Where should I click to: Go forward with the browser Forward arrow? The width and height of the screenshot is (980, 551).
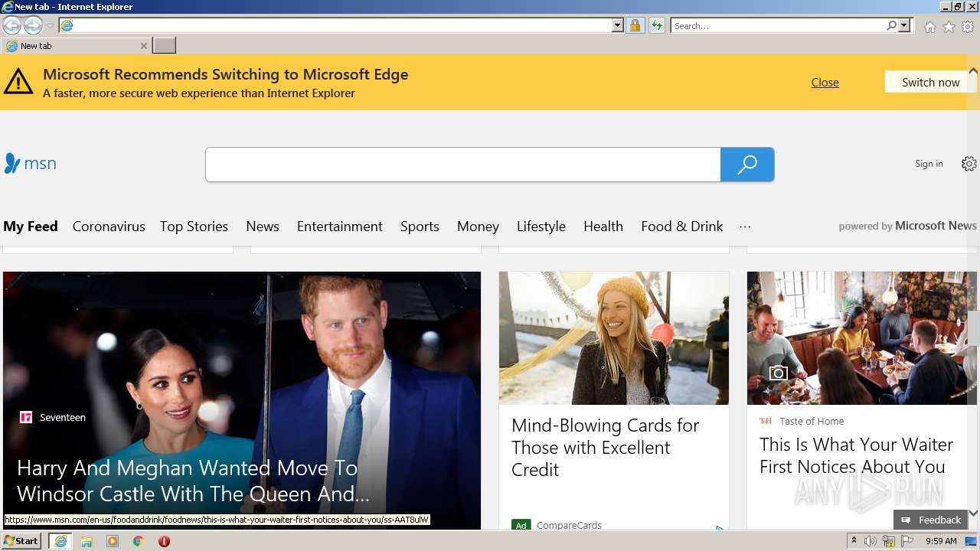(x=33, y=25)
